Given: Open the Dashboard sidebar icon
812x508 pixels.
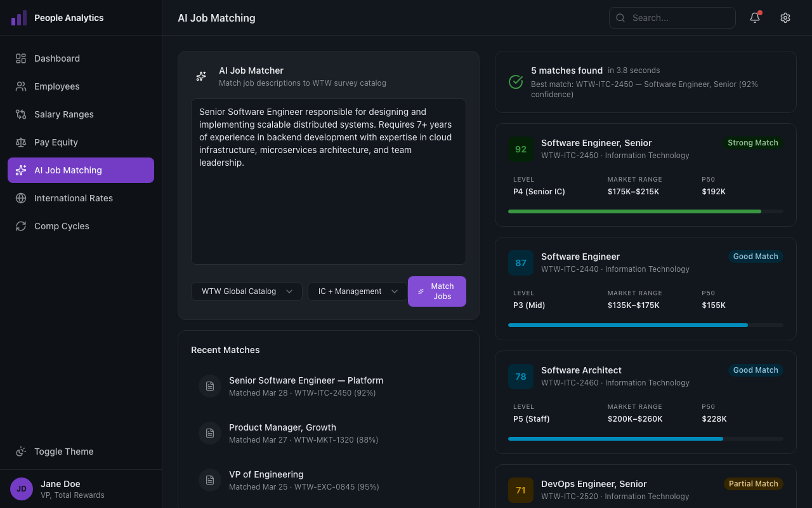Looking at the screenshot, I should [x=21, y=58].
